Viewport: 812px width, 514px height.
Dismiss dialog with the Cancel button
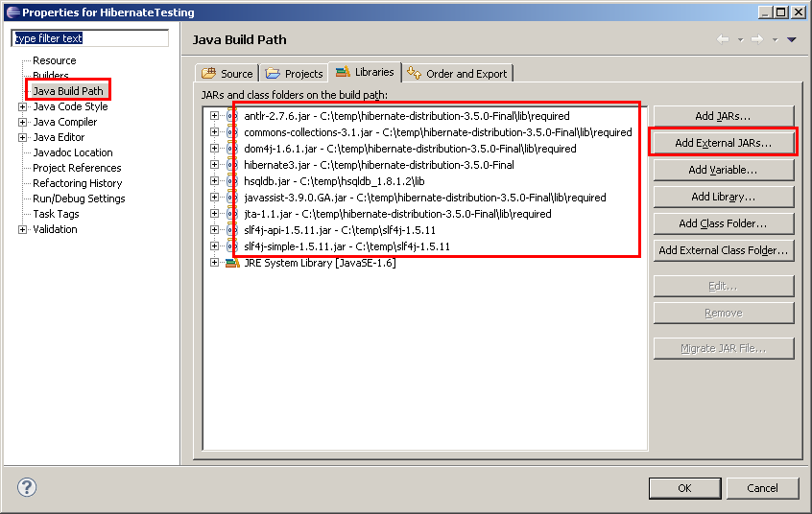coord(762,488)
